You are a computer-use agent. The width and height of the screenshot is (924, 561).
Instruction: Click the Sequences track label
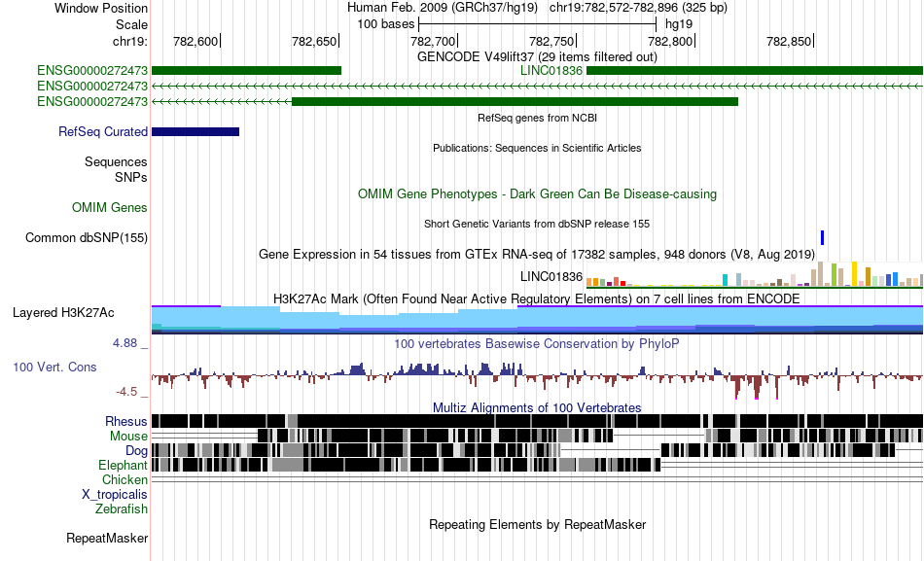[116, 161]
